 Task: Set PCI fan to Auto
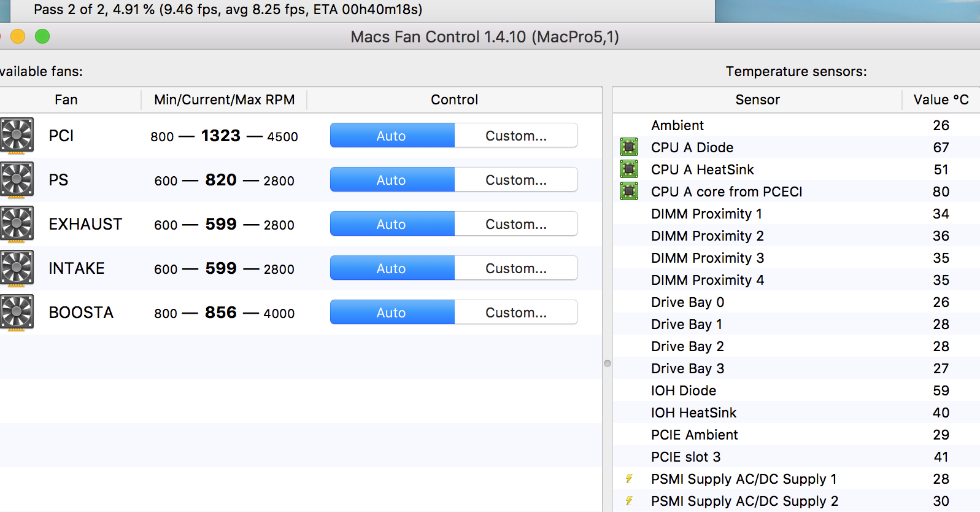click(392, 136)
